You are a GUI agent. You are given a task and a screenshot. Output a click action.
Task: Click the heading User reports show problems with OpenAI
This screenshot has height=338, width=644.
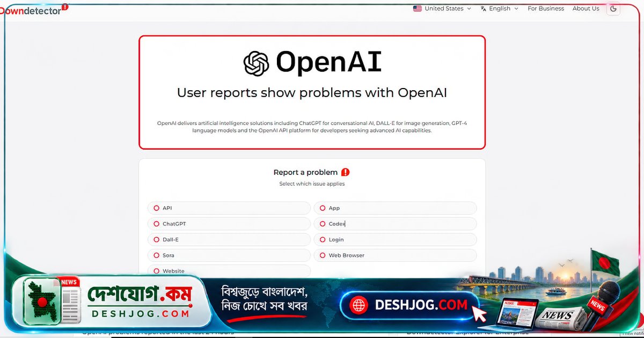(312, 93)
